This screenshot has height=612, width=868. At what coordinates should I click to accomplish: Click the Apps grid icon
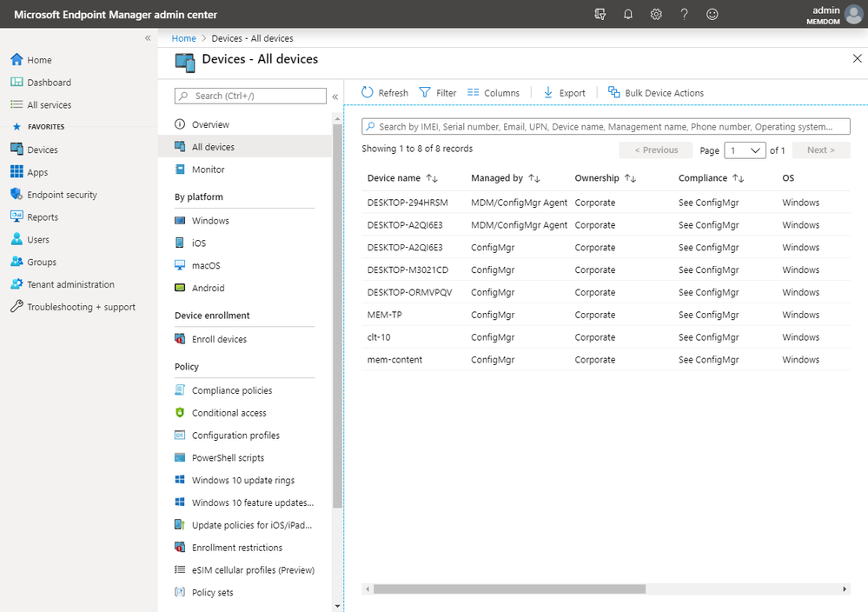pyautogui.click(x=17, y=172)
